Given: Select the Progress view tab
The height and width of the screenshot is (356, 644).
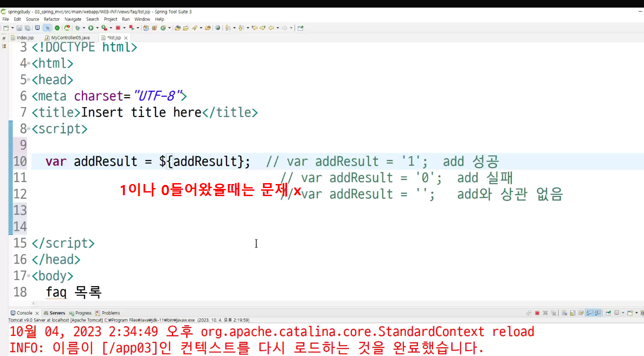Looking at the screenshot, I should (x=80, y=313).
